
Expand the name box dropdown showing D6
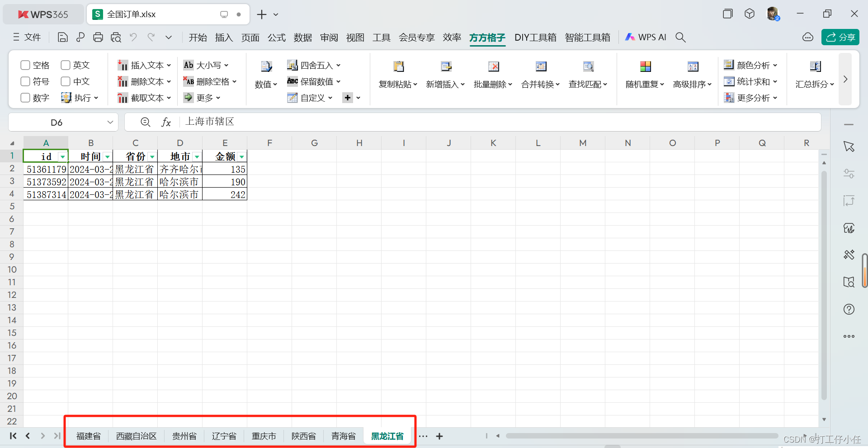tap(110, 122)
